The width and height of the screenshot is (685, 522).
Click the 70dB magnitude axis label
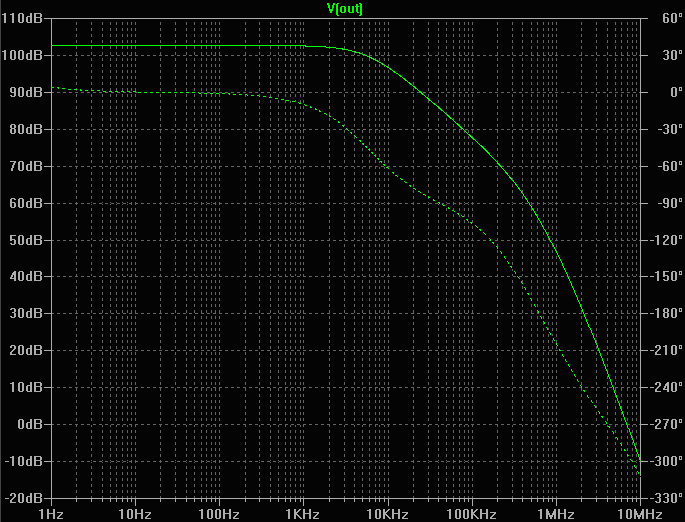point(26,166)
